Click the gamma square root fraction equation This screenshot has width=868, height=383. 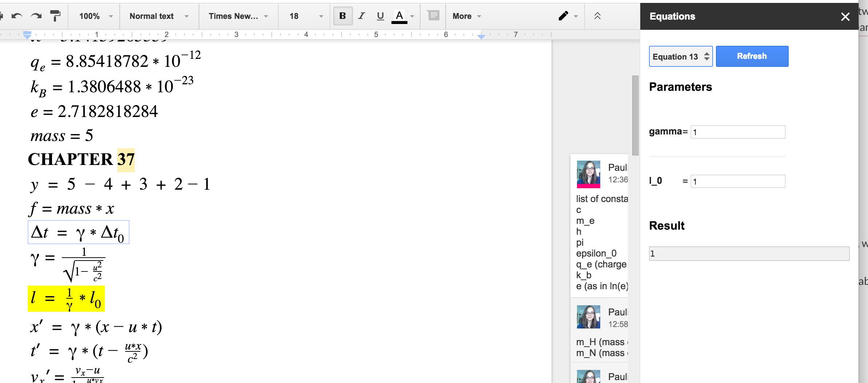click(68, 264)
